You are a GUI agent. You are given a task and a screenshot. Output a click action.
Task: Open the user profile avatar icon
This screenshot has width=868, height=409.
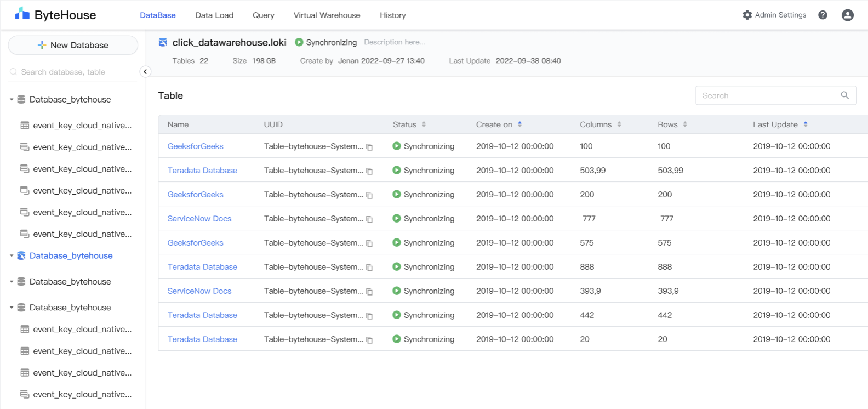[847, 15]
